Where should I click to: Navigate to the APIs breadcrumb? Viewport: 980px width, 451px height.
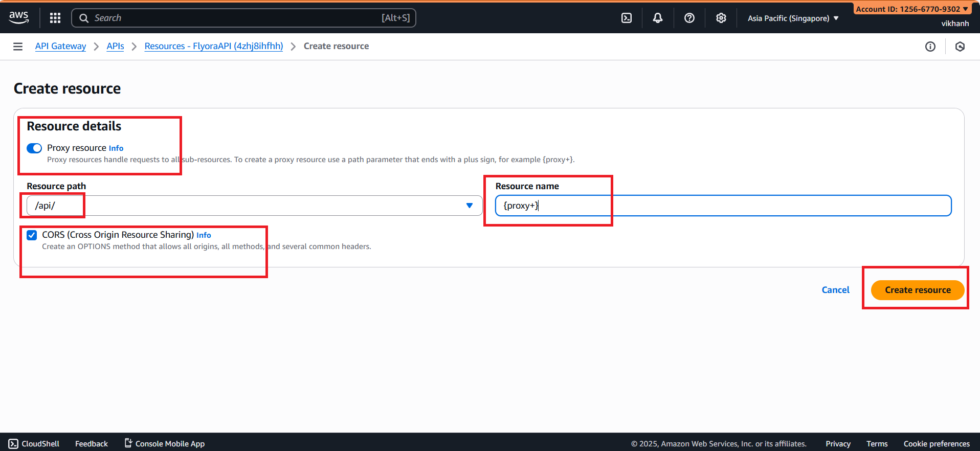pos(115,46)
